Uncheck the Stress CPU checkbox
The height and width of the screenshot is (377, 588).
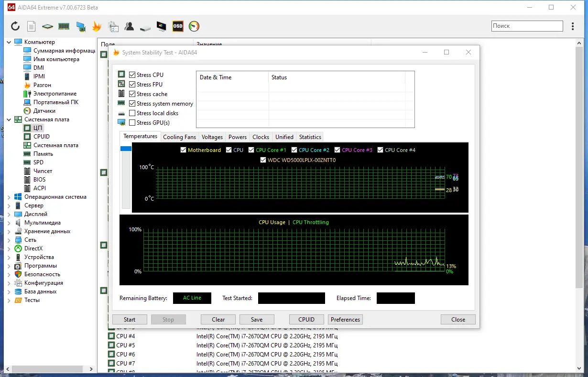point(132,75)
